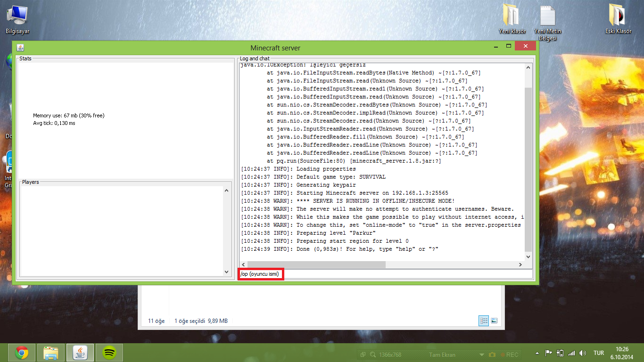
Task: Click the "Preparing start region for level 0" line
Action: click(x=325, y=241)
